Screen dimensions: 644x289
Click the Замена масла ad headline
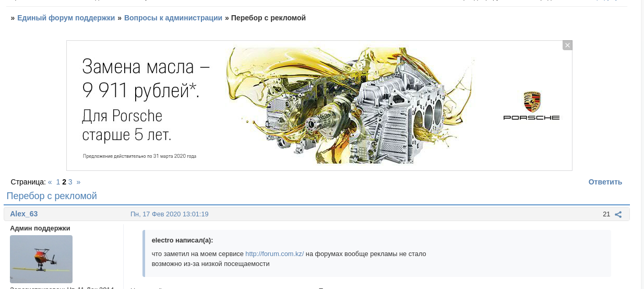[x=146, y=79]
